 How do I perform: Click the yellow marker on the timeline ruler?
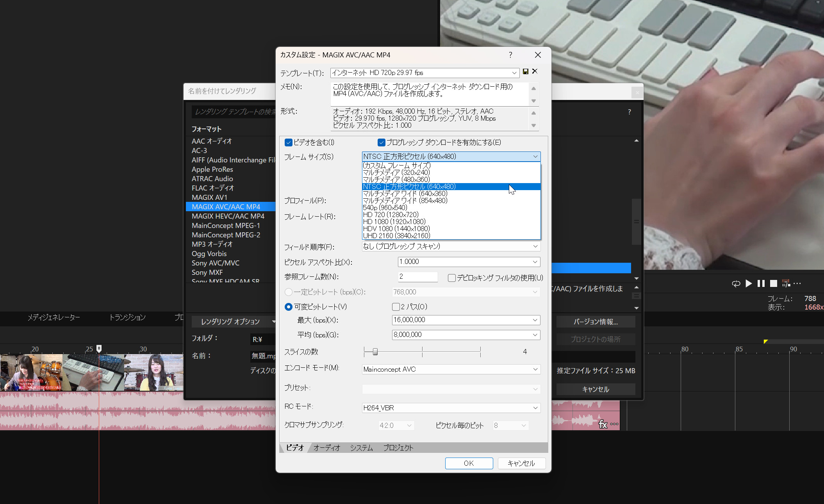pos(766,342)
